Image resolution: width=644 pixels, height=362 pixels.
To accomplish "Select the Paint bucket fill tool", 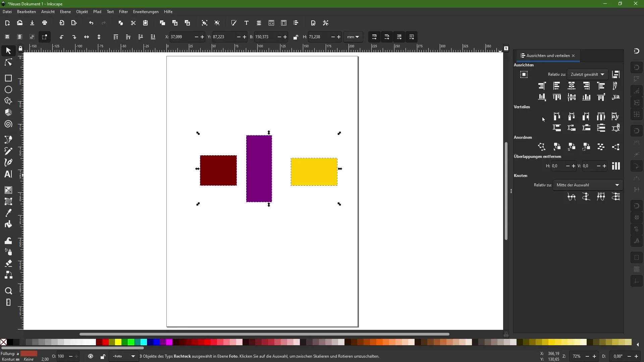I will (x=8, y=225).
